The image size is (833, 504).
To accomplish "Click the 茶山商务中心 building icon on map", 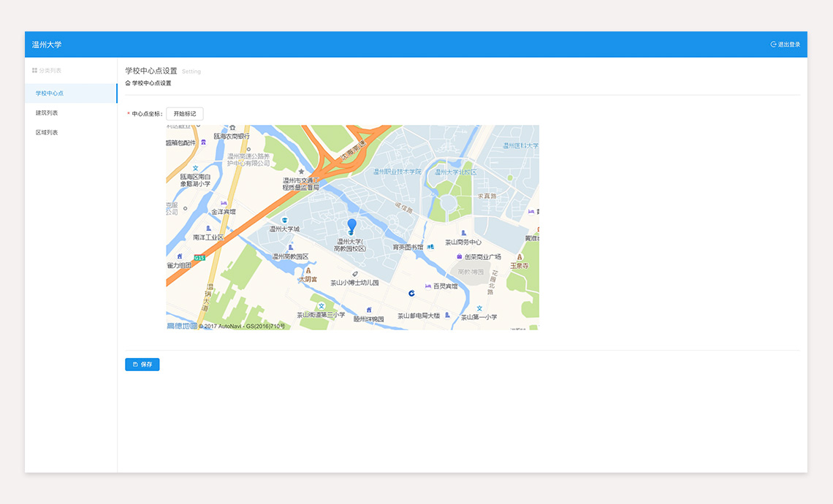I will tap(463, 233).
